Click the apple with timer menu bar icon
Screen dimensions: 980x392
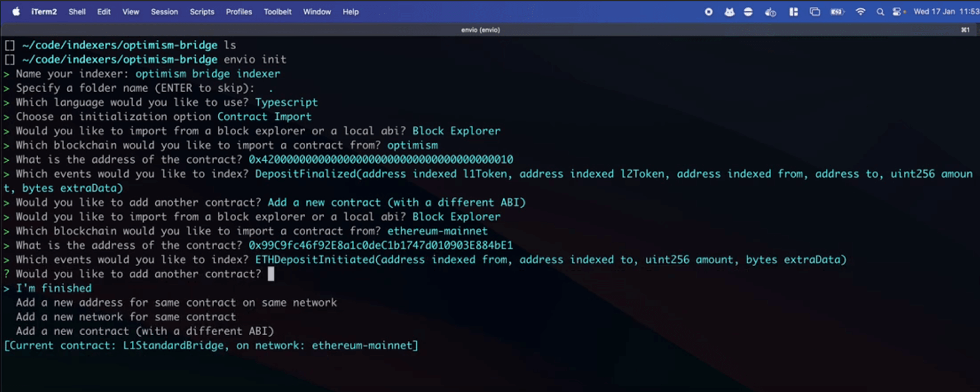click(x=770, y=12)
